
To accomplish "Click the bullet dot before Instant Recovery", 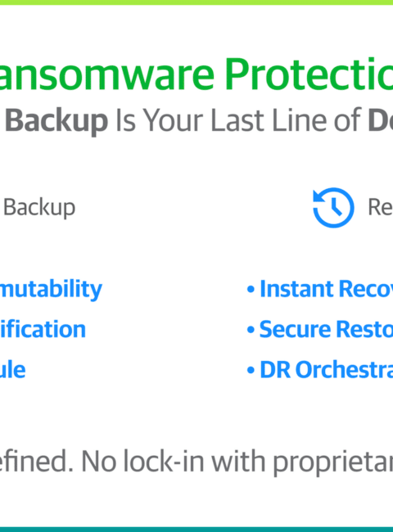I will [251, 290].
